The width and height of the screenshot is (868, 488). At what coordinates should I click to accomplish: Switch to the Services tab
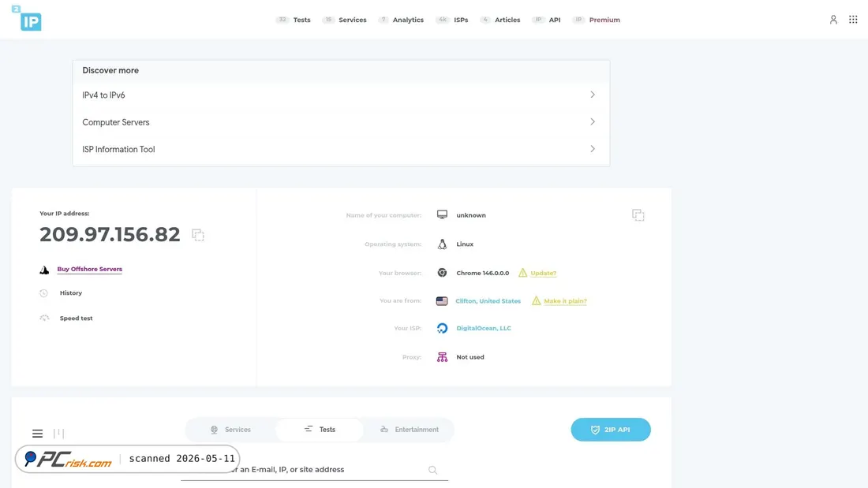click(x=230, y=430)
